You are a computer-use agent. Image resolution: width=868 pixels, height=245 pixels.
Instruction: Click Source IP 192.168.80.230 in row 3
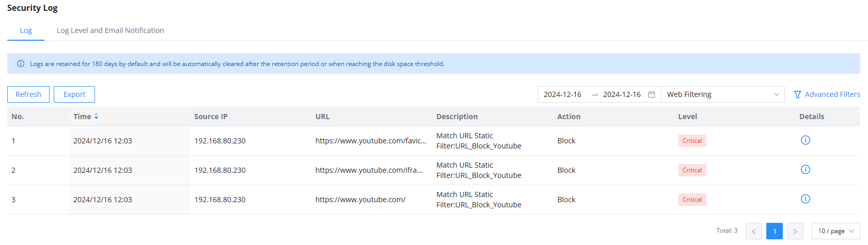click(220, 200)
